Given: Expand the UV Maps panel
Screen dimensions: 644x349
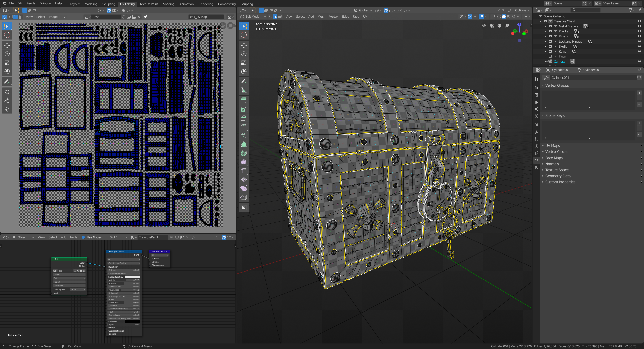Looking at the screenshot, I should [x=552, y=146].
